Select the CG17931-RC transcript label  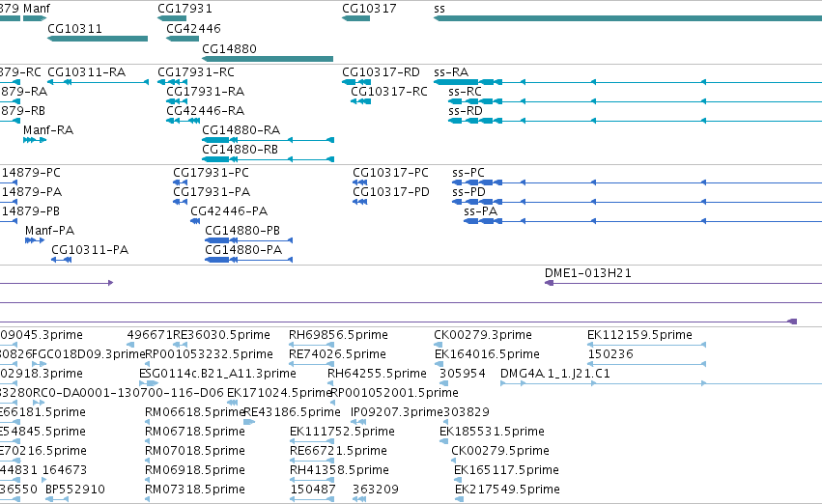pyautogui.click(x=196, y=72)
